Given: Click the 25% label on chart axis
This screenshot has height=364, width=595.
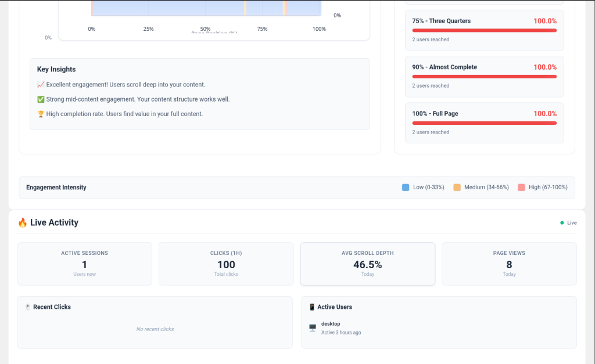Looking at the screenshot, I should point(148,29).
